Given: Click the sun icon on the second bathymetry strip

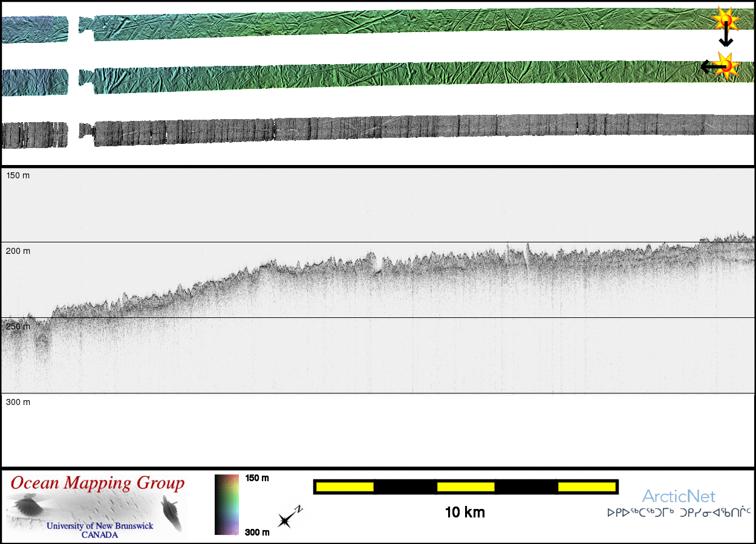Looking at the screenshot, I should pos(726,66).
